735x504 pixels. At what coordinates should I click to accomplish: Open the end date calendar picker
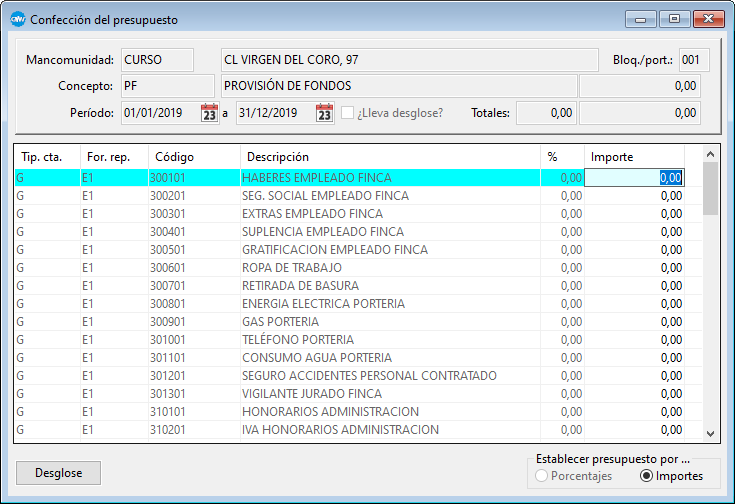pyautogui.click(x=324, y=113)
